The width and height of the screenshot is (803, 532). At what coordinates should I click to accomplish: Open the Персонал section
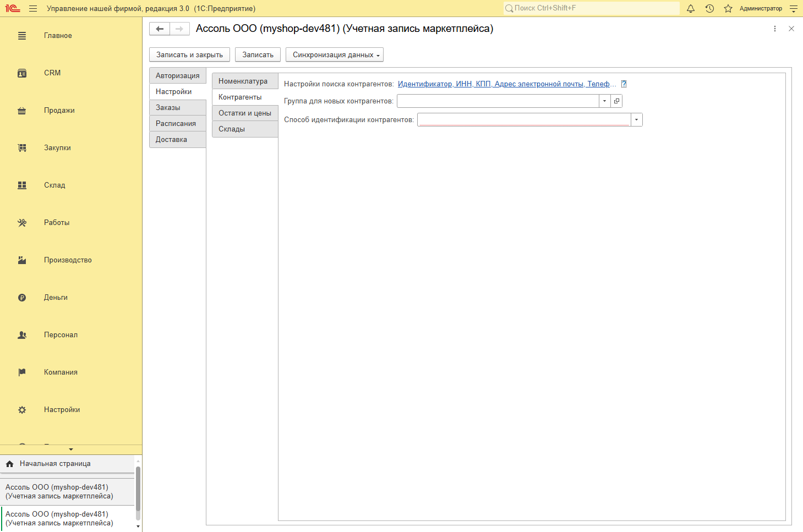[61, 335]
